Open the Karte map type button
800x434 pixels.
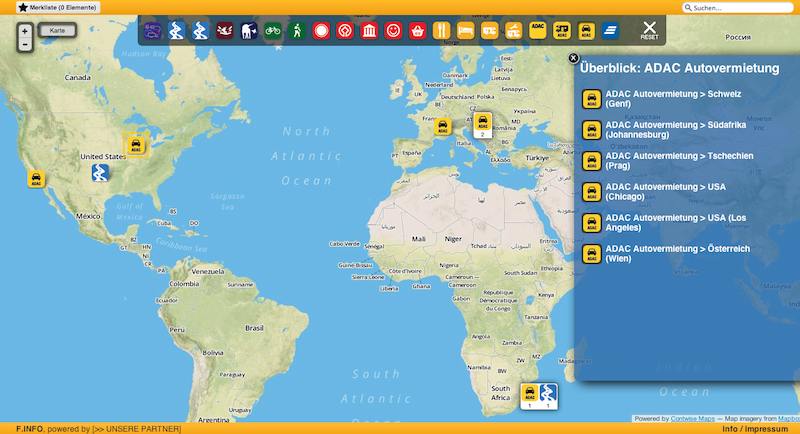point(57,31)
